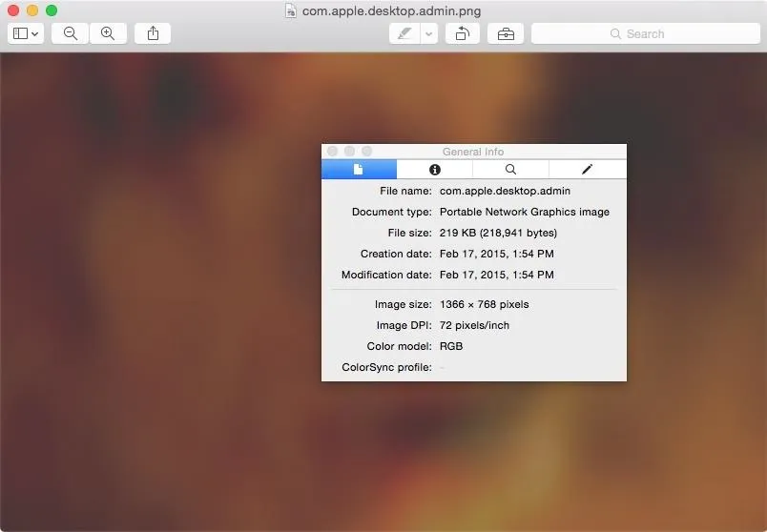
Task: Click the 'Document type:' label
Action: pyautogui.click(x=392, y=212)
